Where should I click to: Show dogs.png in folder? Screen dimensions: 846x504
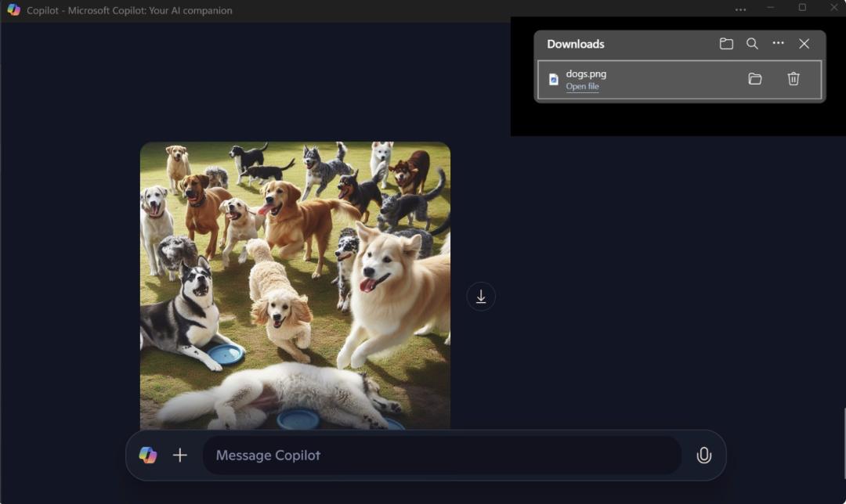[x=755, y=79]
